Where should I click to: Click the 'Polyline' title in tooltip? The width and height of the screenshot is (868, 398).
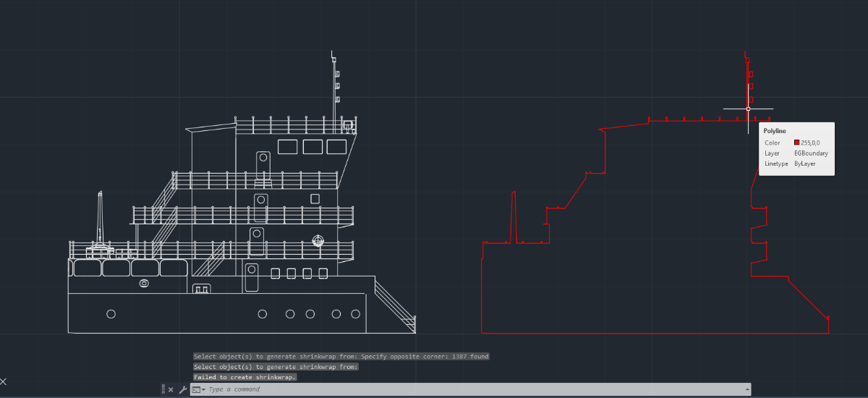(x=775, y=131)
